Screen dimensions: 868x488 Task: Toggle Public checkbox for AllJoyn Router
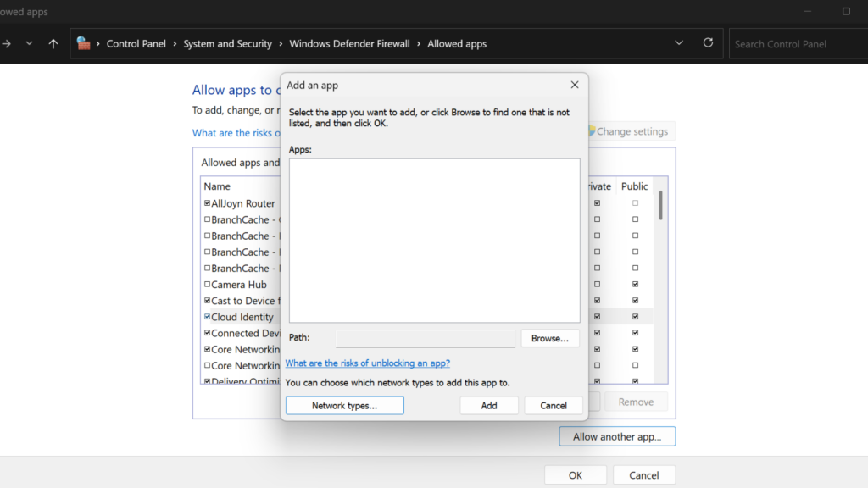pos(635,203)
